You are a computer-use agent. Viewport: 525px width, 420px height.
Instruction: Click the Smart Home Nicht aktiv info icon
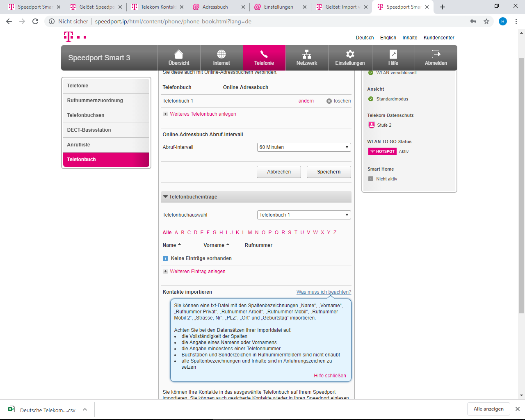pyautogui.click(x=371, y=179)
